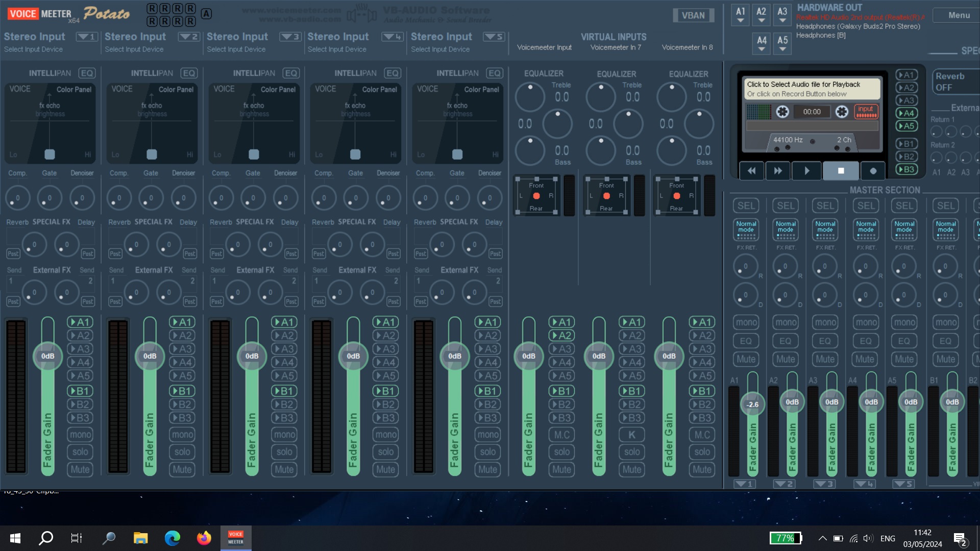The height and width of the screenshot is (551, 980).
Task: Select input device for Stereo Input 1
Action: [33, 49]
